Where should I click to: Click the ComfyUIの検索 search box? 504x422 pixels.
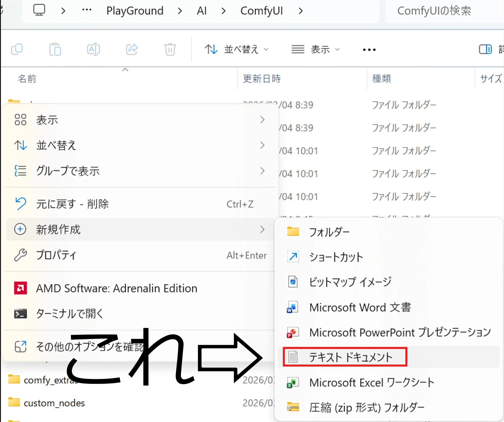445,11
